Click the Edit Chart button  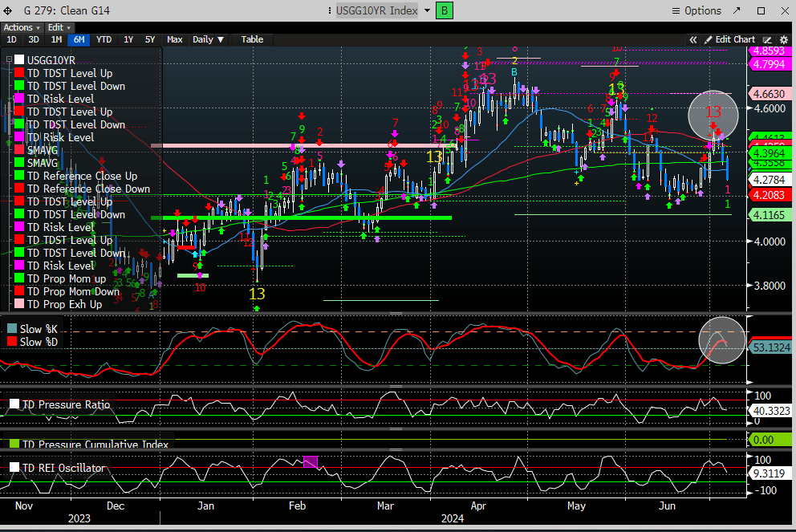point(729,39)
